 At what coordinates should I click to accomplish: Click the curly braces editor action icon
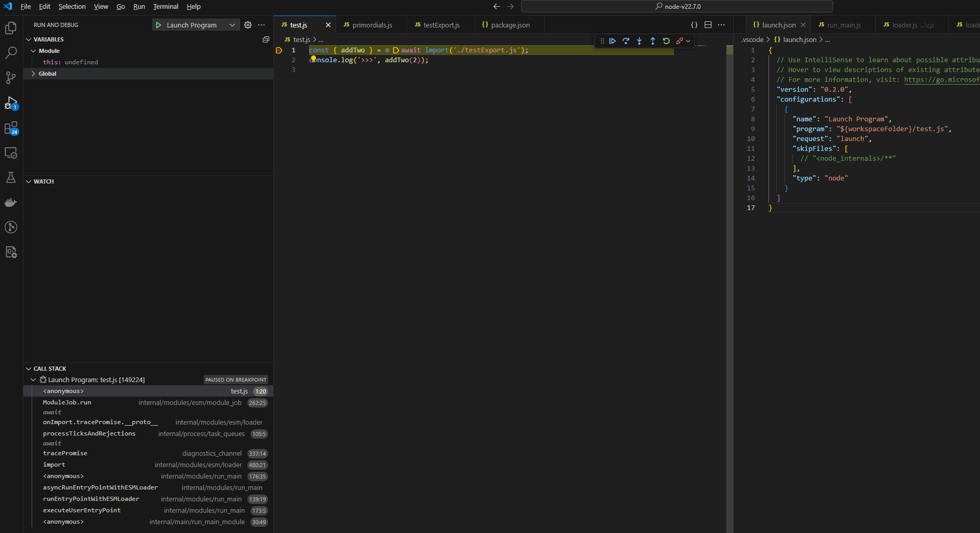click(x=694, y=25)
